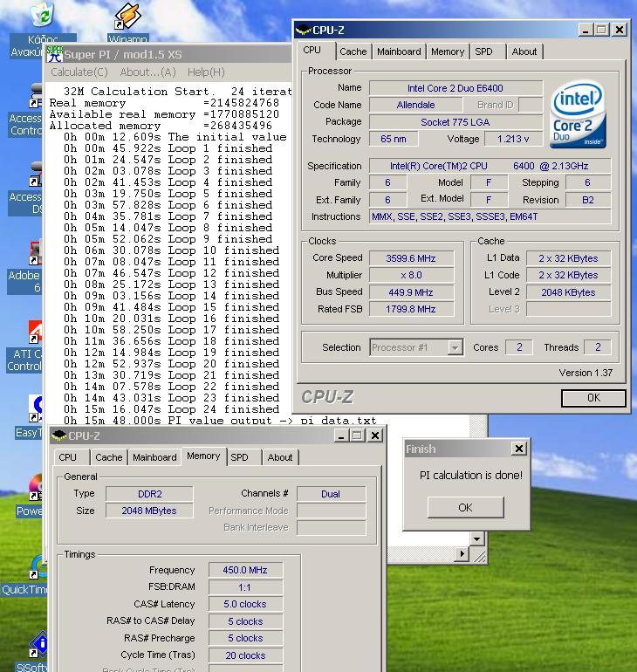Click the Intel Core 2 Duo E6400 name field
Screen dimensions: 637x672
[x=455, y=88]
